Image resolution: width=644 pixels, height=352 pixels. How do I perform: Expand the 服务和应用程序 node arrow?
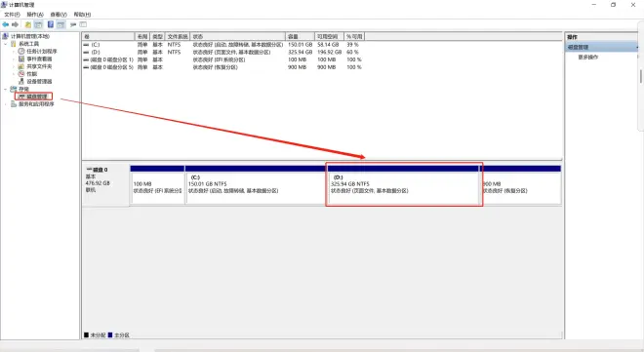[x=5, y=104]
